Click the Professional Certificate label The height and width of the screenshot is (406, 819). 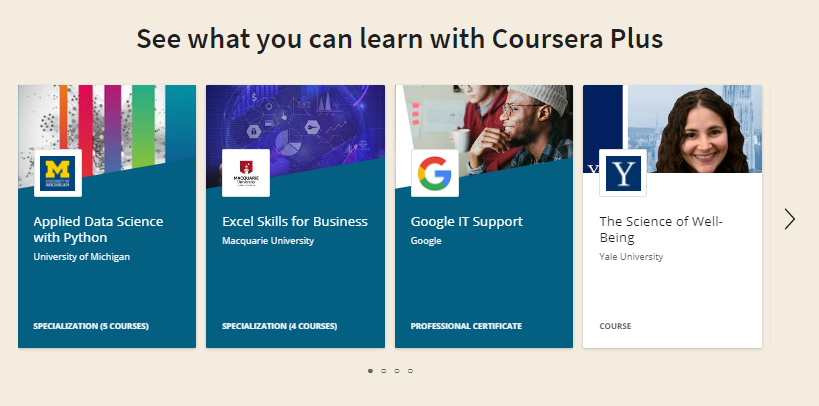pyautogui.click(x=466, y=326)
